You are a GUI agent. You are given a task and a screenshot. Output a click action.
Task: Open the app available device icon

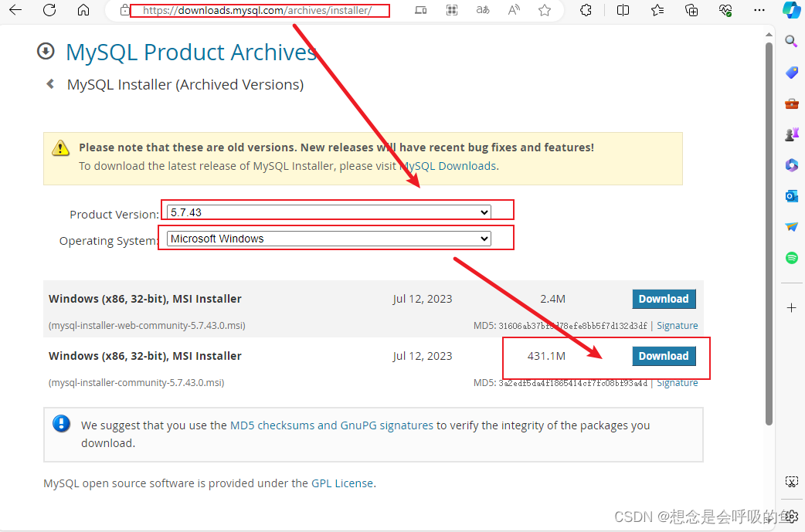click(420, 10)
